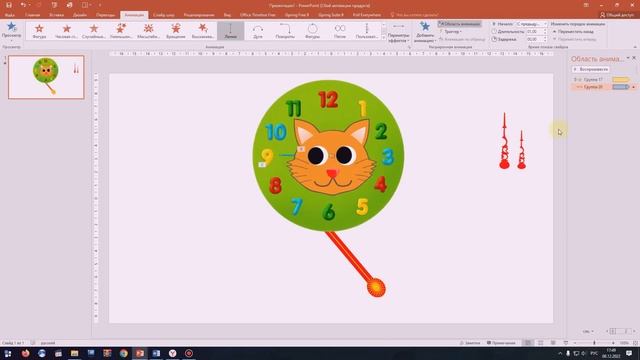
Task: Collapse the ribbon with the arrow at ribbon corner
Action: pyautogui.click(x=635, y=47)
